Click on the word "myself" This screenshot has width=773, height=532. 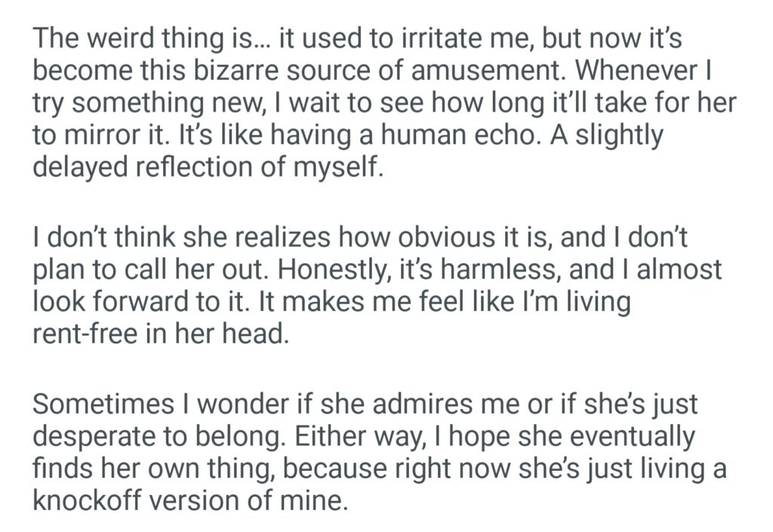click(x=340, y=168)
